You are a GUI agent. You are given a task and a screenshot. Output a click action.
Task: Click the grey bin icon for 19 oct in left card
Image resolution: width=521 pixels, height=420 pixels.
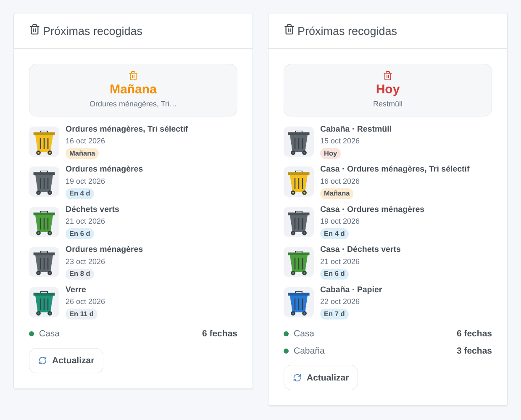(44, 182)
